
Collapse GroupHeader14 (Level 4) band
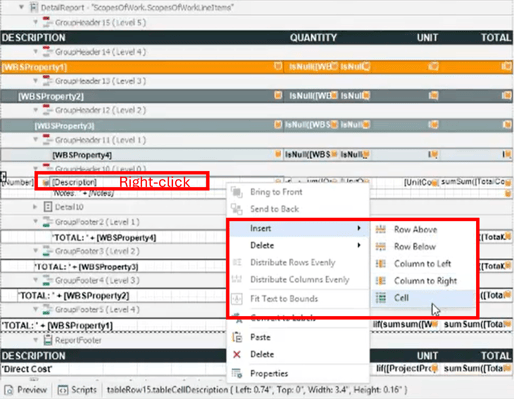pyautogui.click(x=35, y=52)
